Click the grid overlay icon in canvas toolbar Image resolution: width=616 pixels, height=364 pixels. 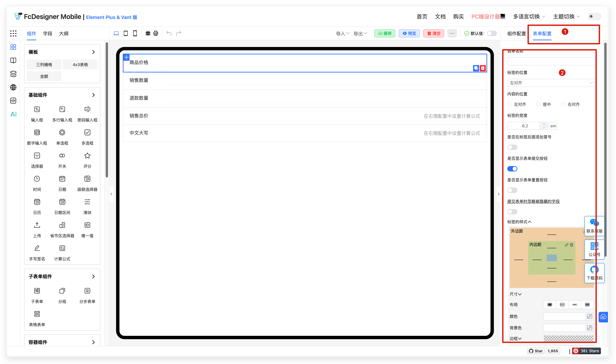pos(148,33)
